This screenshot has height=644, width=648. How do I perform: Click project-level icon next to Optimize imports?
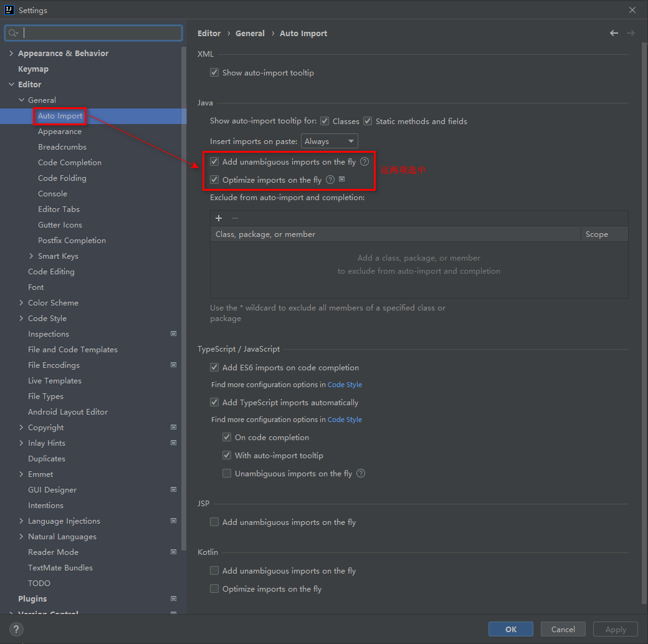(342, 179)
